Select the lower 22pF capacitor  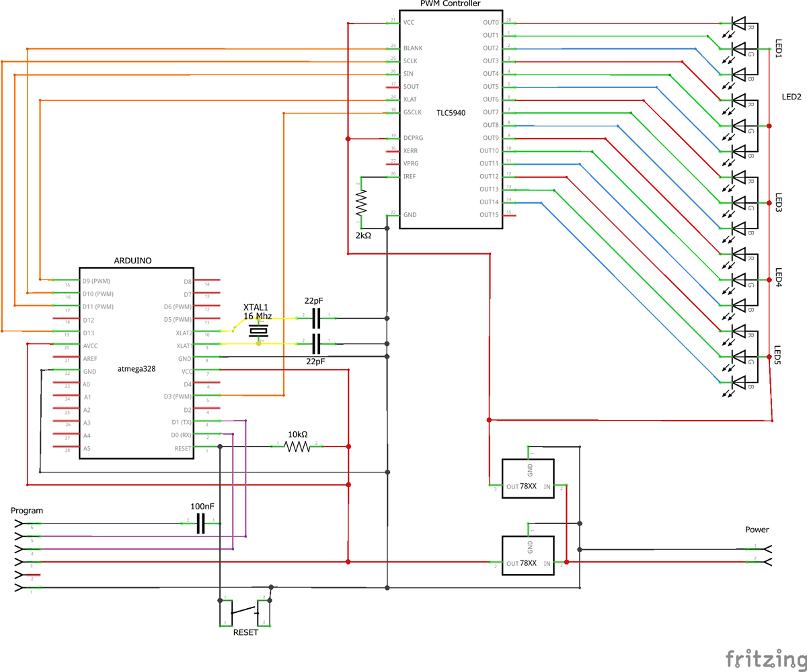(x=315, y=344)
